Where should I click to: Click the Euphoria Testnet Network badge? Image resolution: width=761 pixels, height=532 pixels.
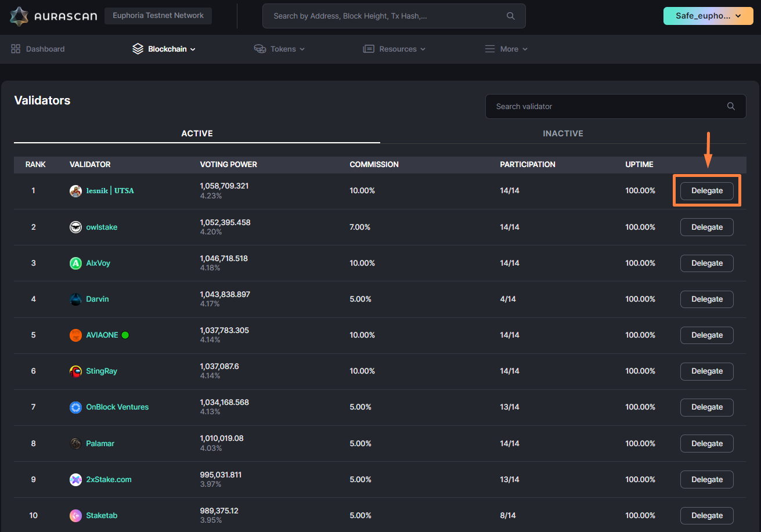158,16
